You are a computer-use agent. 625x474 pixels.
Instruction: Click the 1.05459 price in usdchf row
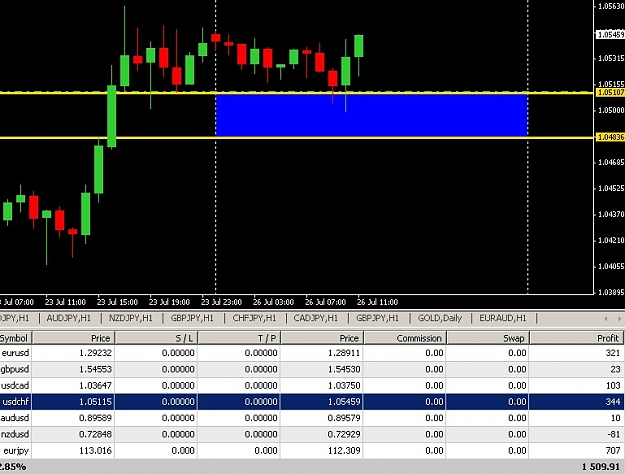[344, 401]
